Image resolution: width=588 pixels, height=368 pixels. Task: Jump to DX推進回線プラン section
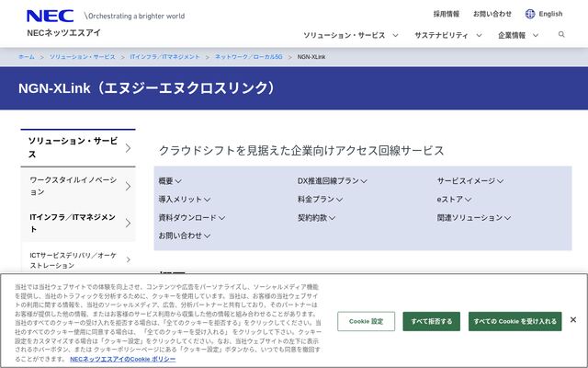[x=333, y=181]
